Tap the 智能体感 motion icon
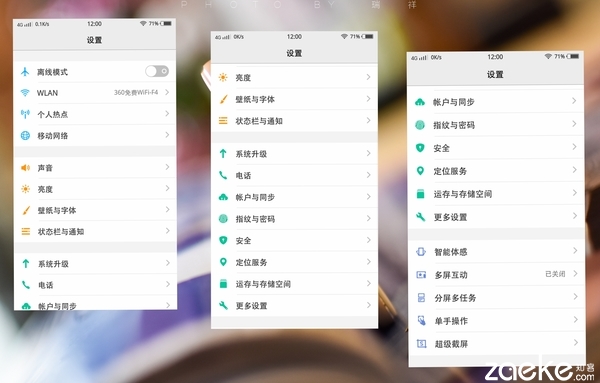Screen dimensions: 600x383 point(421,251)
